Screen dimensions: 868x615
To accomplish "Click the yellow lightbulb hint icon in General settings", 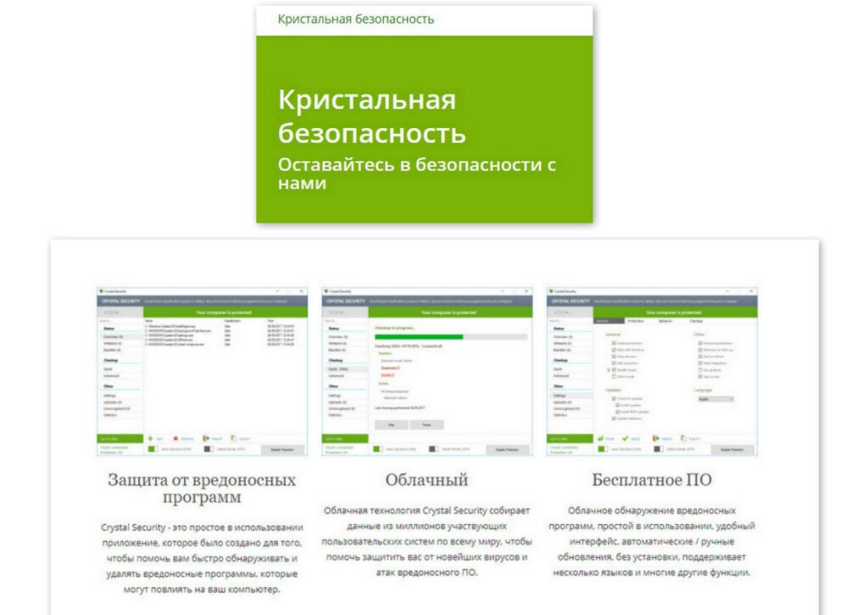I will tap(608, 370).
